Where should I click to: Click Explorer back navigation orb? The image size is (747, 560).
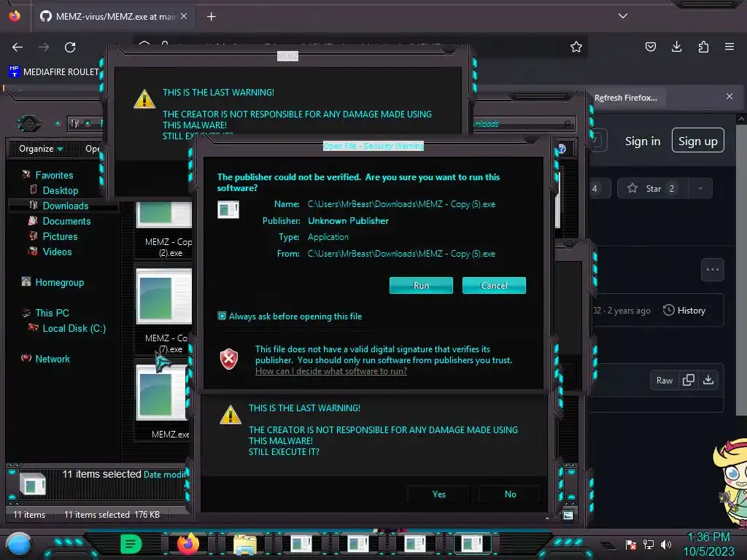click(x=29, y=124)
